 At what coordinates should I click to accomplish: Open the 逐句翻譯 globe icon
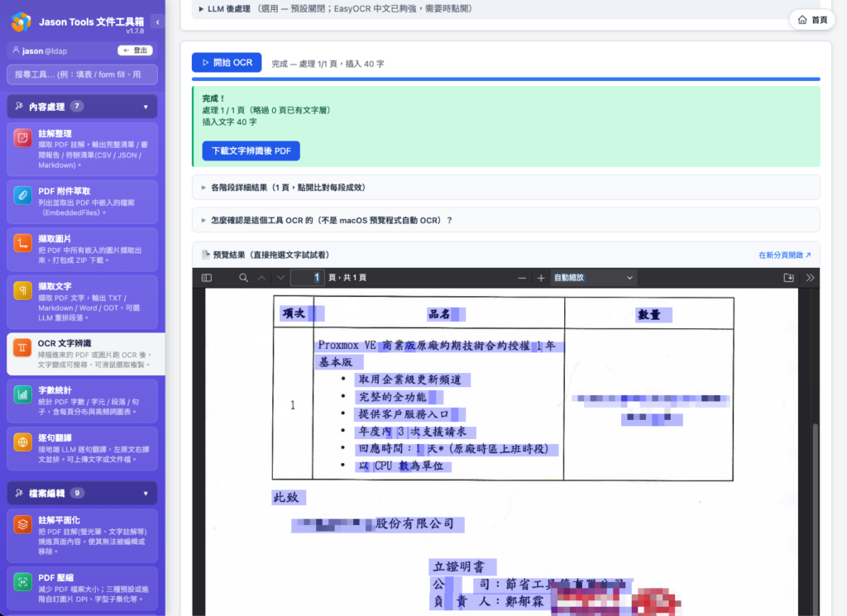[x=22, y=442]
